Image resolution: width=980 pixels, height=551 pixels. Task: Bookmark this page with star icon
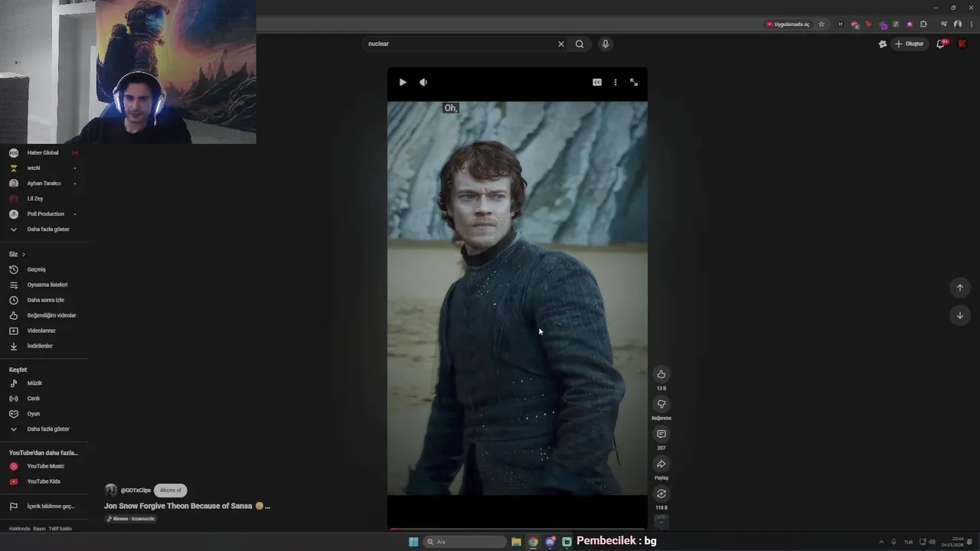click(822, 24)
